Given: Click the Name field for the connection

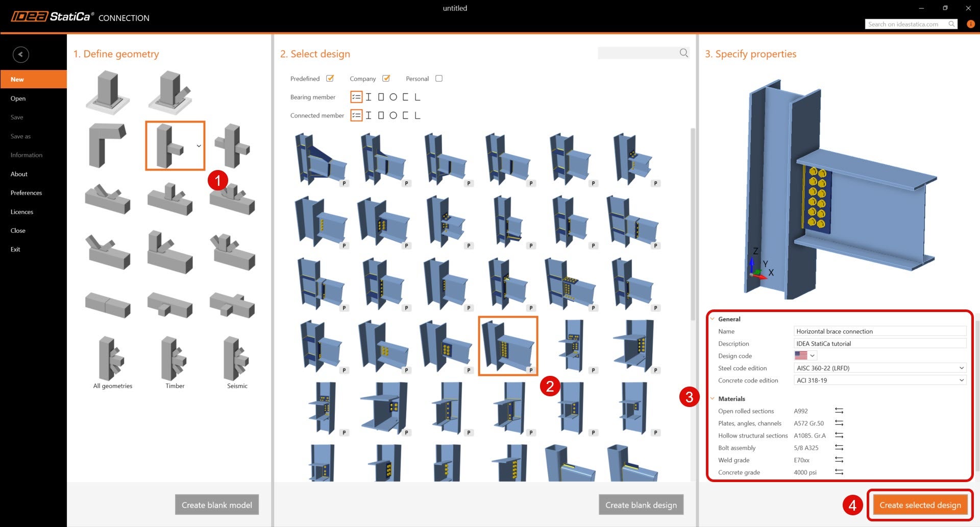Looking at the screenshot, I should pyautogui.click(x=880, y=331).
